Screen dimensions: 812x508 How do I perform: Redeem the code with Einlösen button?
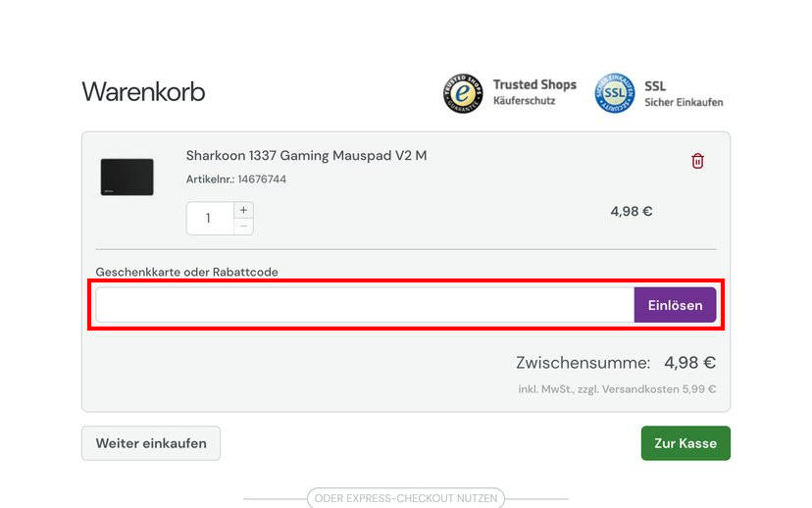tap(676, 305)
